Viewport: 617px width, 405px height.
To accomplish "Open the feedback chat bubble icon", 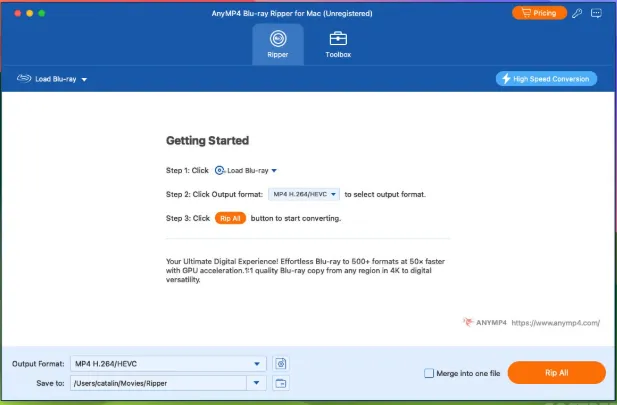I will point(596,13).
